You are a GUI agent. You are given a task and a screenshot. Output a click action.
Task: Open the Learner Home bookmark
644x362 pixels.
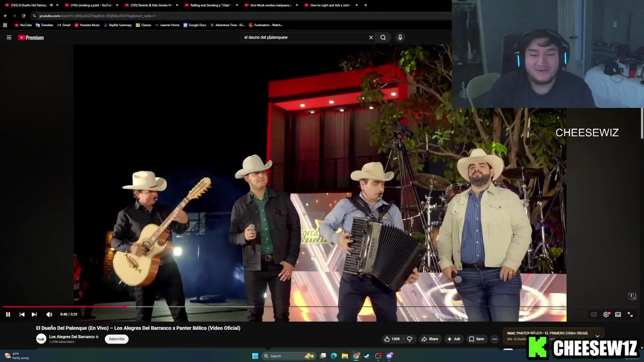click(167, 25)
